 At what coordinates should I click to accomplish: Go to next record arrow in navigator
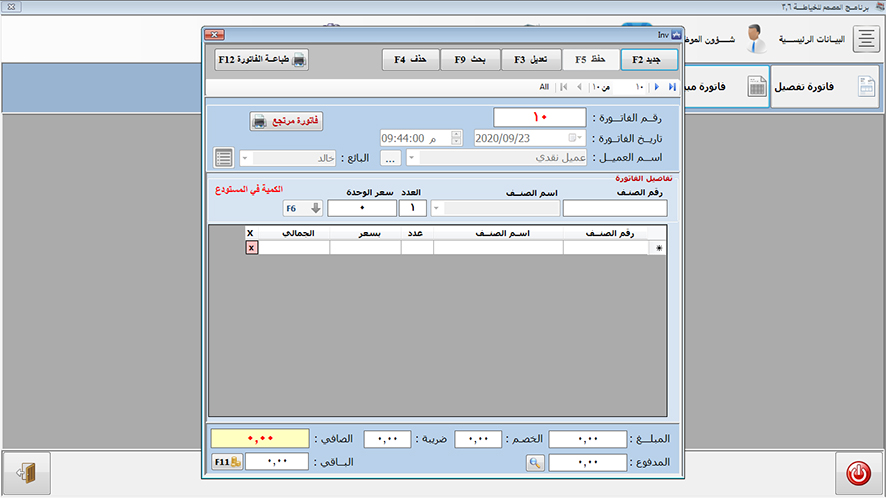pos(656,87)
